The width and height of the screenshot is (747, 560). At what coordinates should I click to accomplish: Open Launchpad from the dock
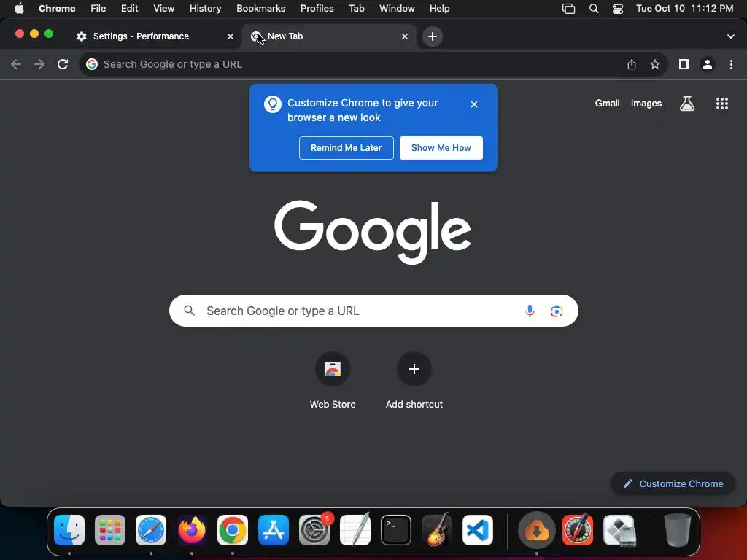tap(110, 530)
